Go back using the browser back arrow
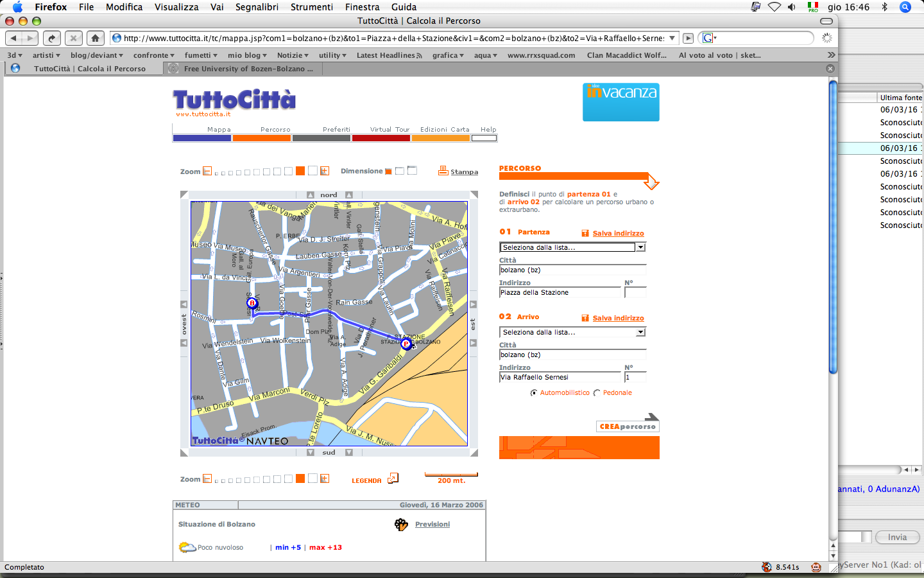 click(x=14, y=38)
